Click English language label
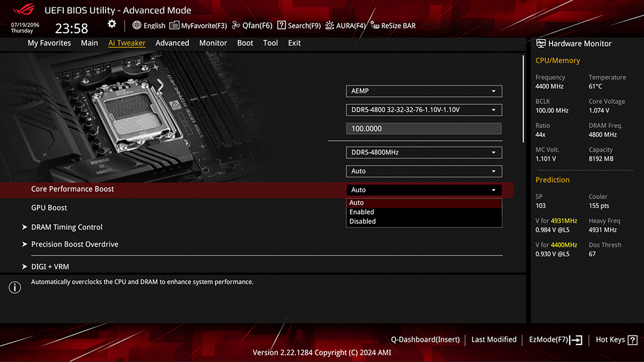 pyautogui.click(x=155, y=26)
